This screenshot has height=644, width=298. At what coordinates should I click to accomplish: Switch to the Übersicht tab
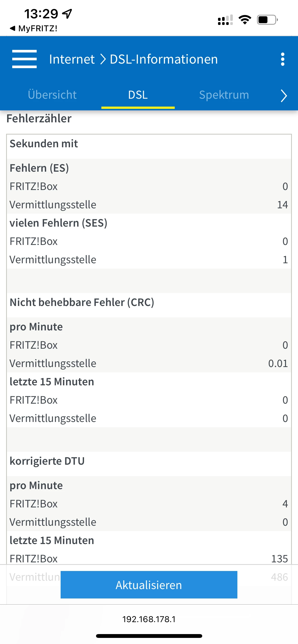52,95
